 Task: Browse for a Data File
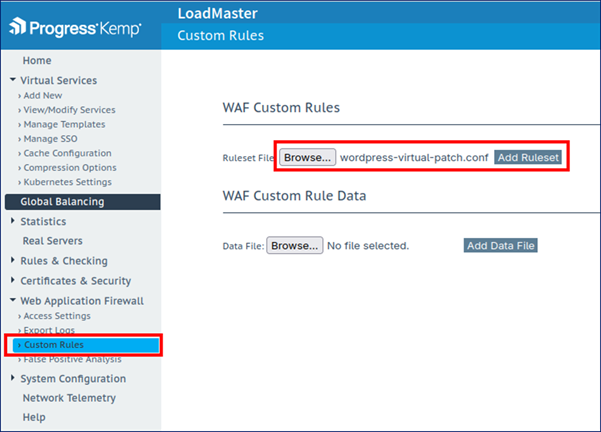295,246
